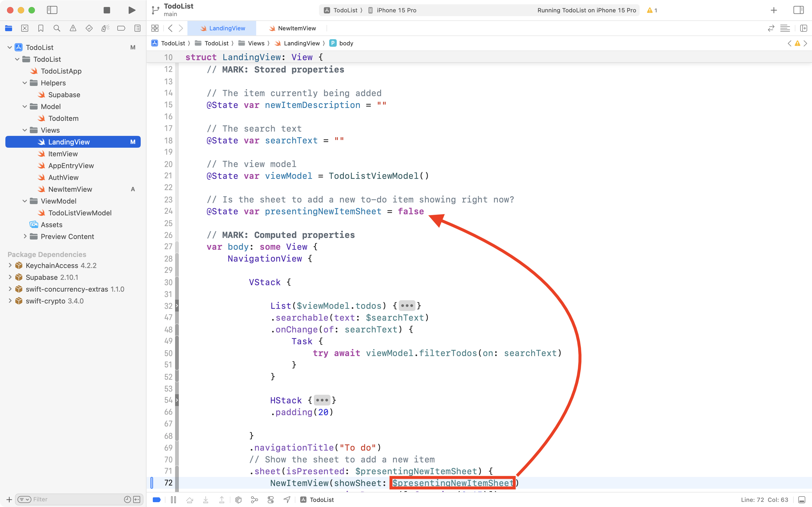Click the Filter field at the bottom
812x507 pixels.
[x=67, y=499]
